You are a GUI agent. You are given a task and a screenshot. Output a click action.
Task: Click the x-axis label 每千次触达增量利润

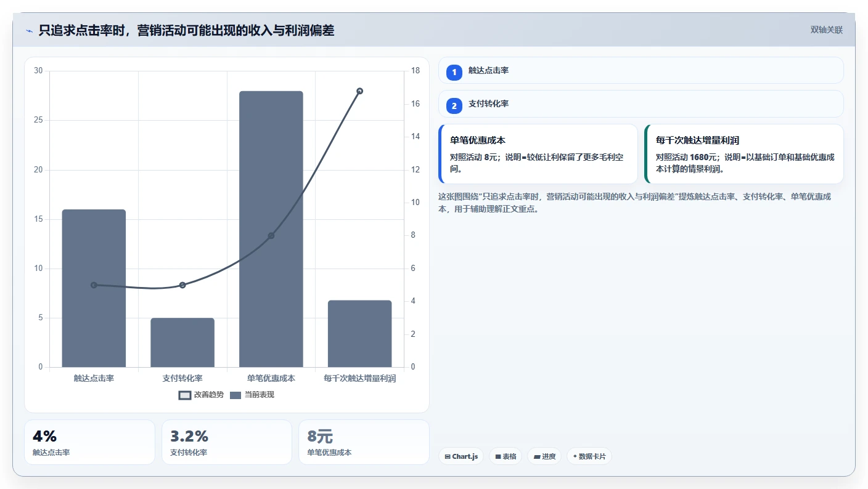[x=359, y=378]
